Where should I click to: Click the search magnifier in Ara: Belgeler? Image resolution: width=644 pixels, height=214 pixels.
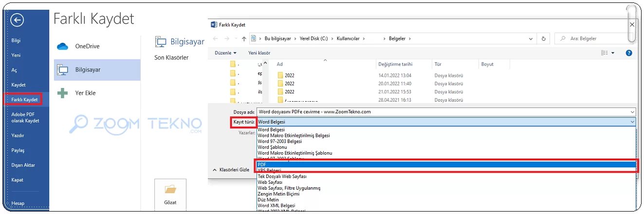coord(563,38)
